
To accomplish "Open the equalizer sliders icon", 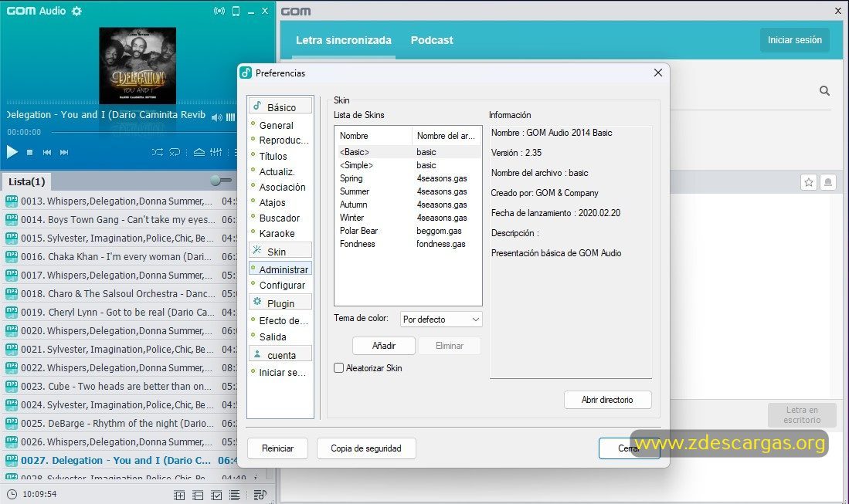I will tap(216, 152).
